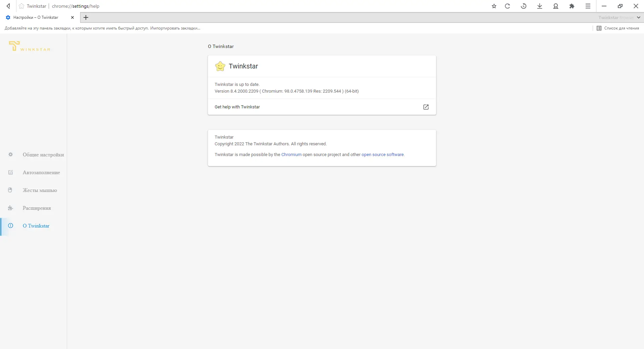
Task: Click the Version 8.4.2000.2209 line
Action: (286, 91)
